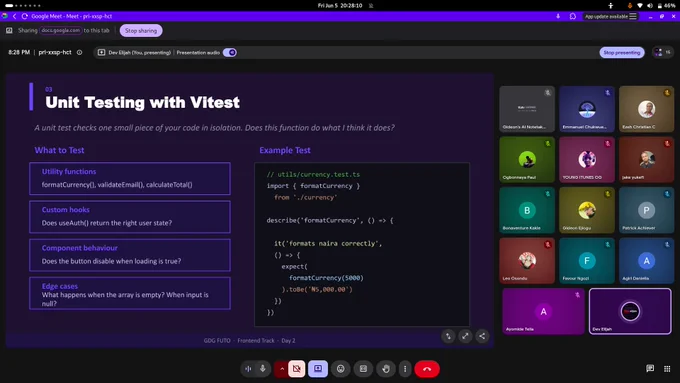The width and height of the screenshot is (680, 383).
Task: Select Patrick Achiever participant tile
Action: click(x=647, y=210)
